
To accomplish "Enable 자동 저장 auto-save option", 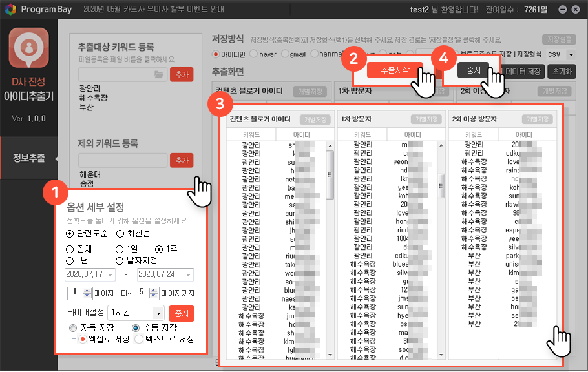I will click(x=73, y=328).
